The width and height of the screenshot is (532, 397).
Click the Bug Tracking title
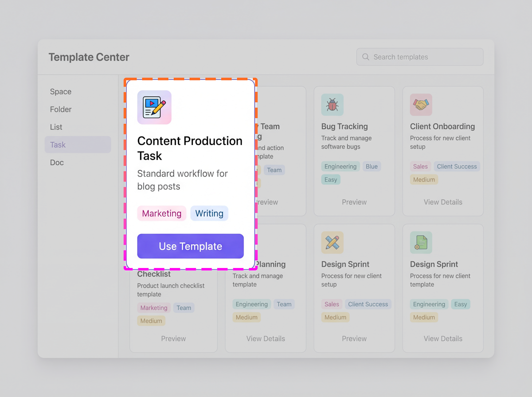coord(344,126)
